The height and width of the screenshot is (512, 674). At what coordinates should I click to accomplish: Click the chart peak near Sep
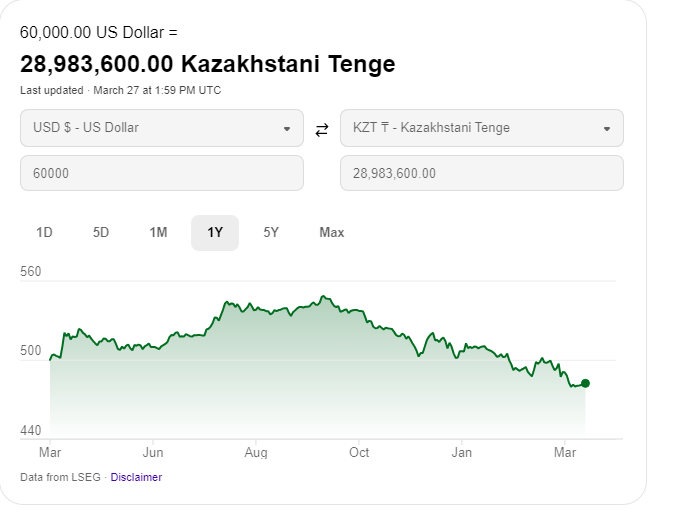(x=322, y=296)
